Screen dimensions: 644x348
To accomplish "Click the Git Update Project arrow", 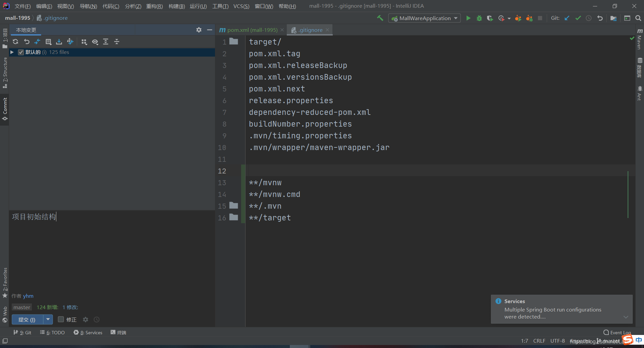I will (x=567, y=18).
